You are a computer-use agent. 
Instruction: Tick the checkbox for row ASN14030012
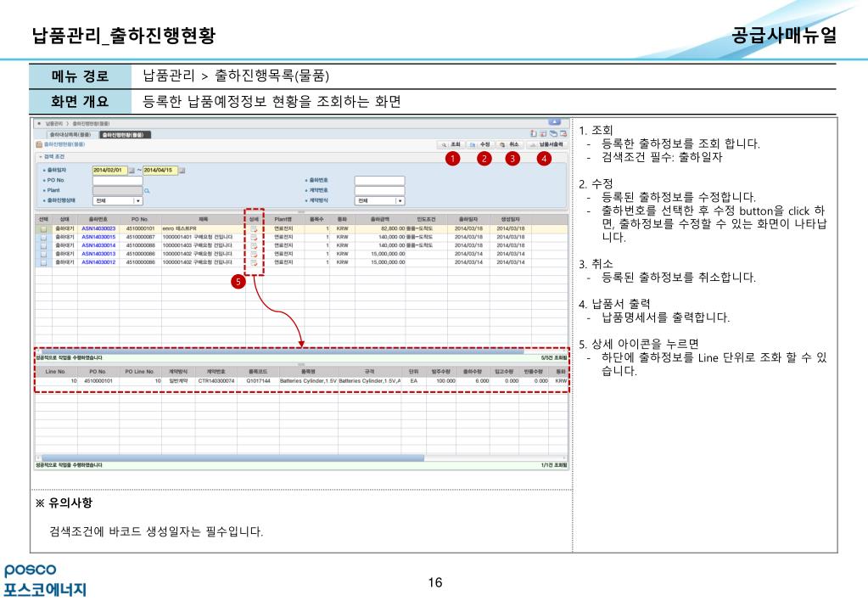click(x=43, y=262)
